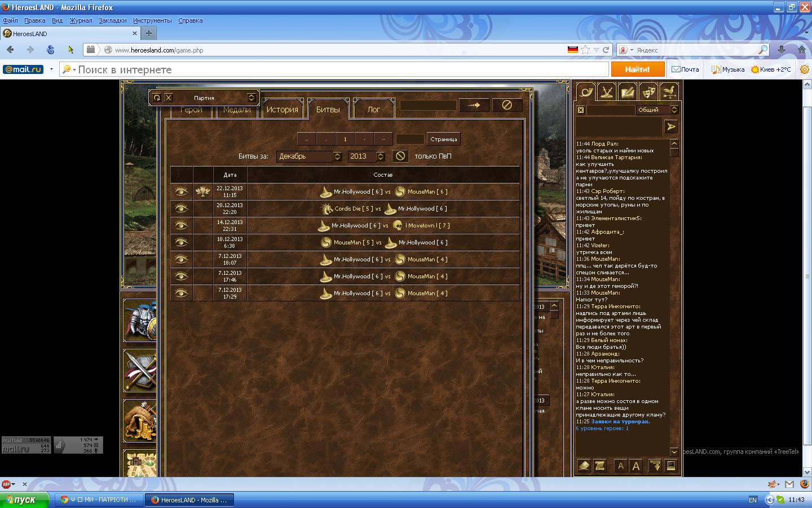Click the larger font size A icon

[636, 466]
